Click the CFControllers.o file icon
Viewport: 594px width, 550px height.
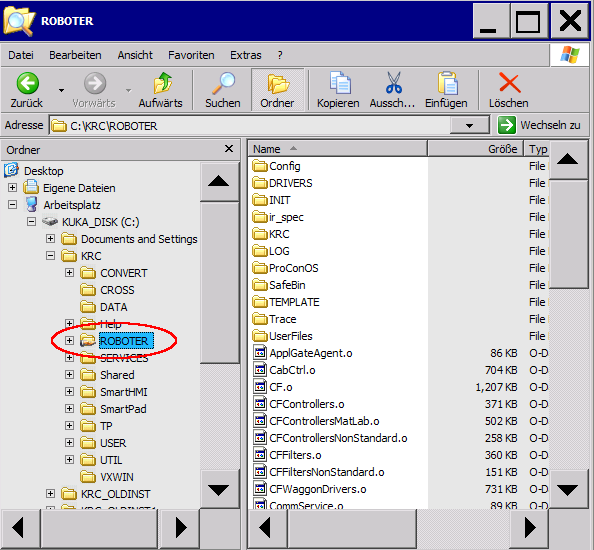coord(260,404)
